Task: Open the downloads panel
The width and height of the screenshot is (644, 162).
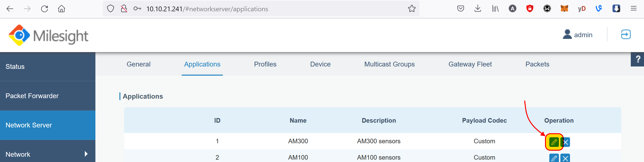Action: [x=478, y=9]
